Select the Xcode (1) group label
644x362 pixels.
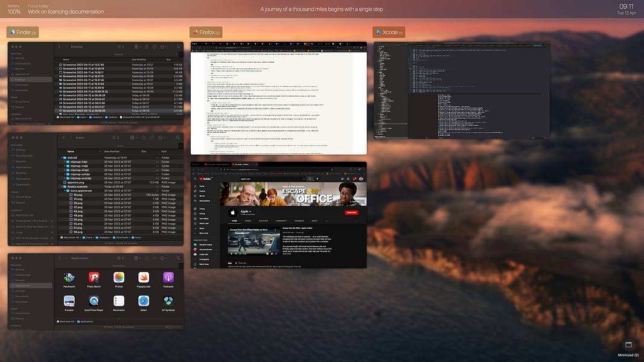pos(389,33)
